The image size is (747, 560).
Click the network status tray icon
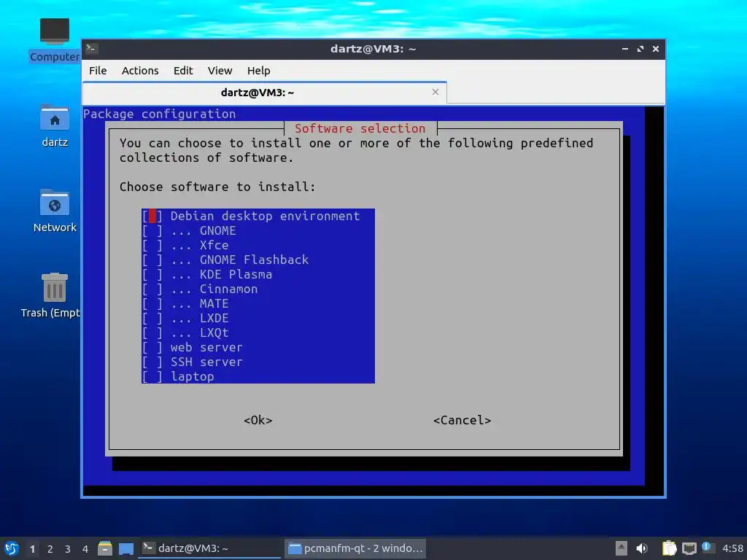tap(689, 548)
